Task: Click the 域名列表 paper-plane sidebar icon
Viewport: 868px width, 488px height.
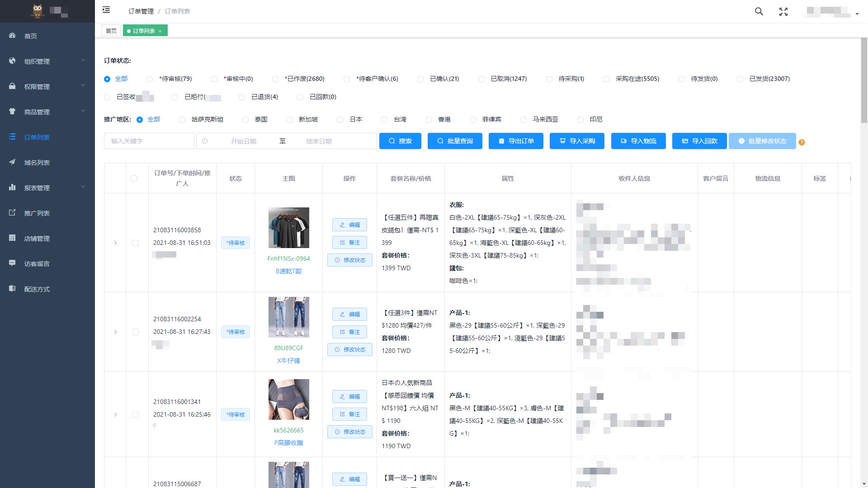Action: pyautogui.click(x=13, y=162)
